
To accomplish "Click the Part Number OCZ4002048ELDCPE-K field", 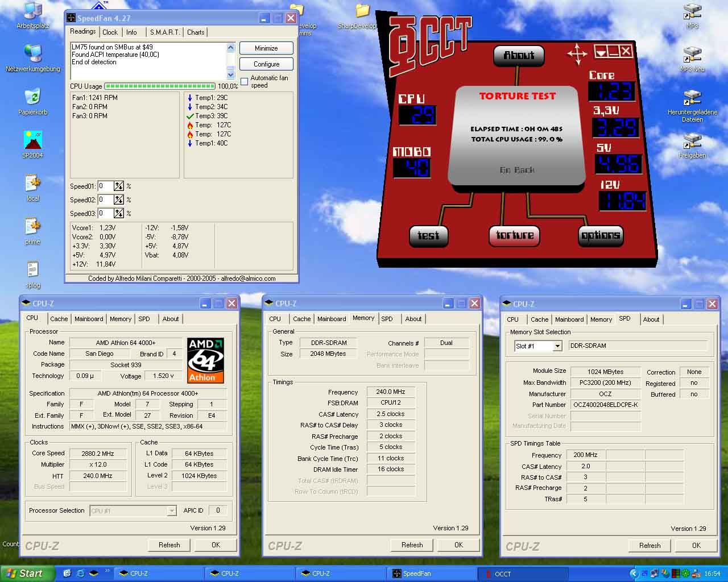I will pos(606,405).
